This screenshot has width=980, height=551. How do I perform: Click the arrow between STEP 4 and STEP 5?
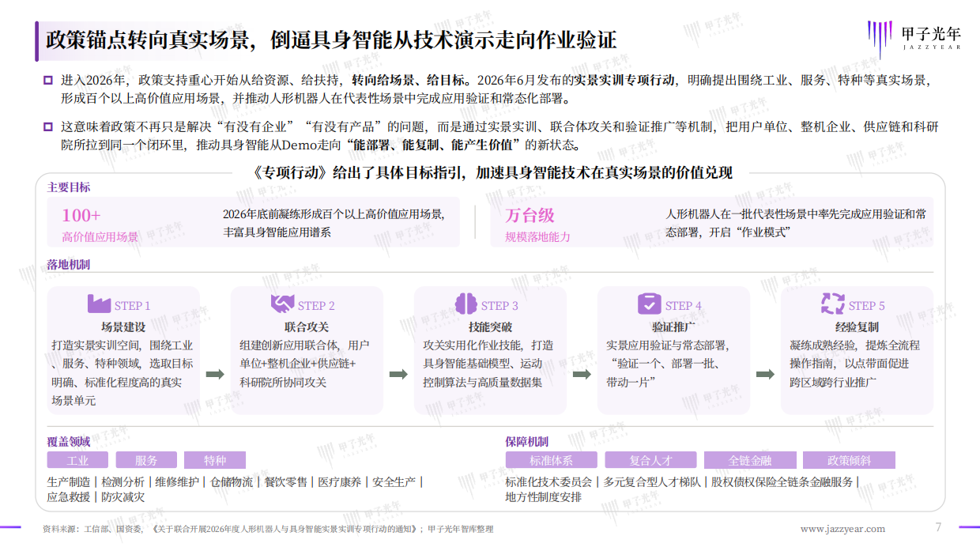tap(765, 374)
